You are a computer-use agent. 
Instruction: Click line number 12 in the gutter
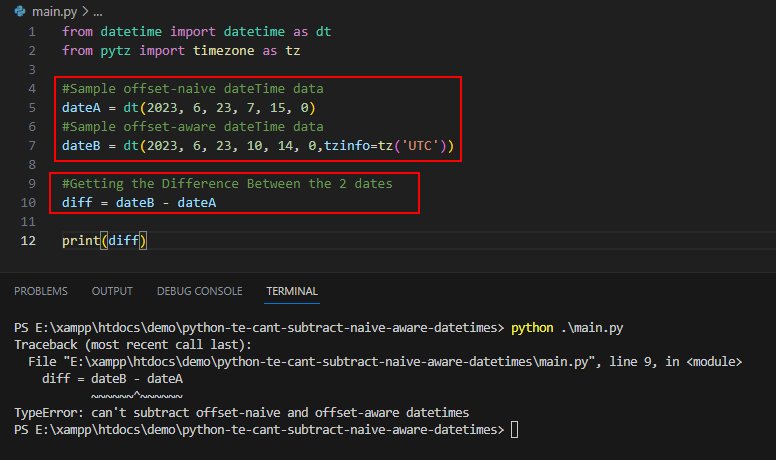coord(28,241)
